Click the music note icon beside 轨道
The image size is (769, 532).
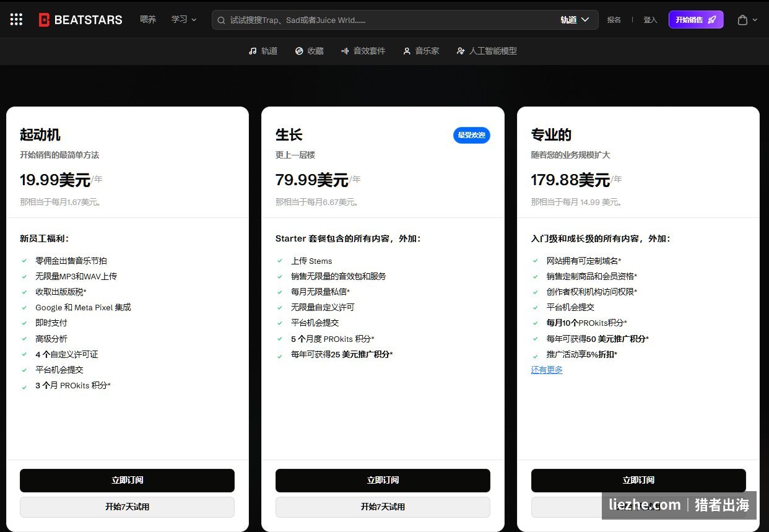(253, 51)
